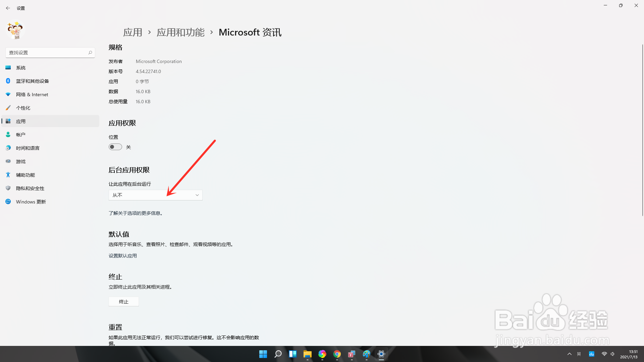Open taskbar Search icon
644x362 pixels.
(278, 354)
